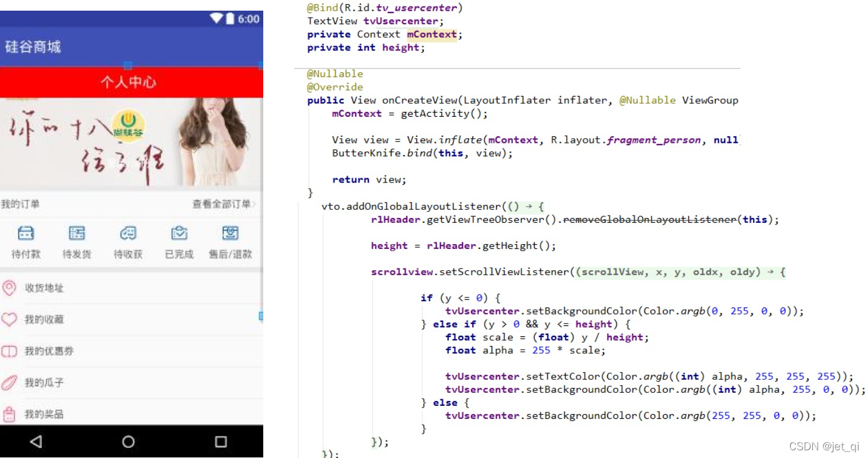This screenshot has height=458, width=868.
Task: Tap the Android home circle button
Action: [128, 441]
